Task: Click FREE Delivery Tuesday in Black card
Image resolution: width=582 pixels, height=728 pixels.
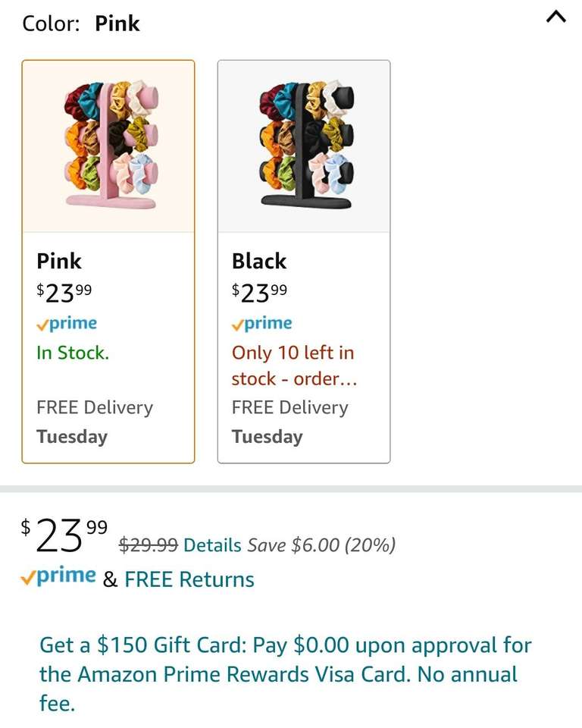Action: click(290, 422)
